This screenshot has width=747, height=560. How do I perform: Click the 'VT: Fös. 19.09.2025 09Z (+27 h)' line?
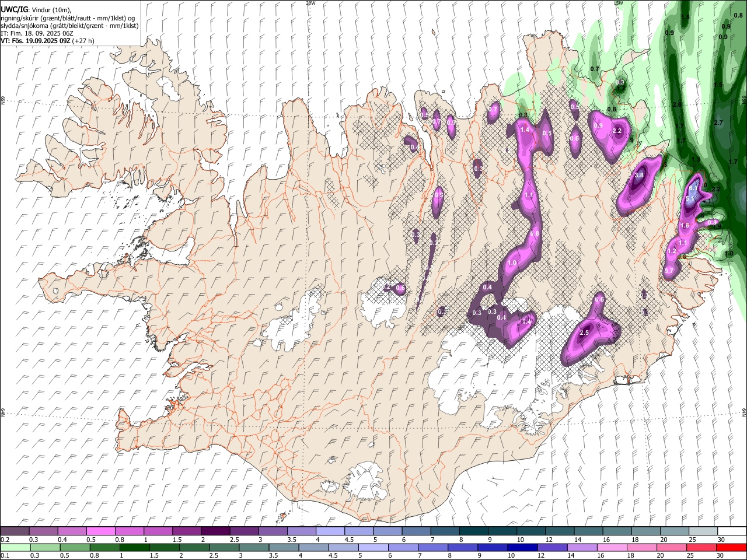48,41
